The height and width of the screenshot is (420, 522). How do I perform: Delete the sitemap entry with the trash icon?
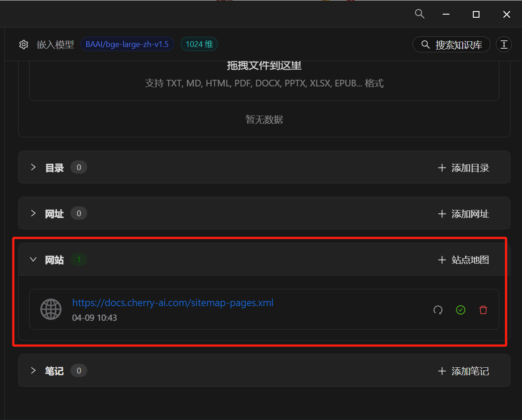[x=483, y=310]
